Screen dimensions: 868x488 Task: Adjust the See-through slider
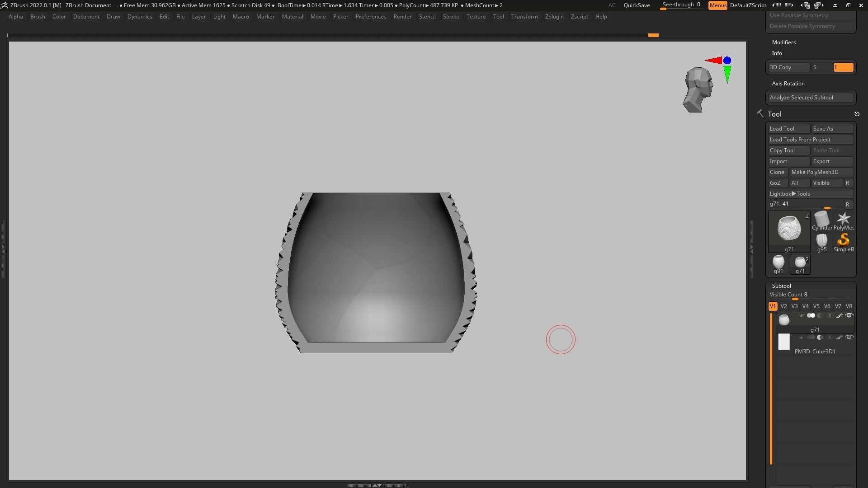681,5
